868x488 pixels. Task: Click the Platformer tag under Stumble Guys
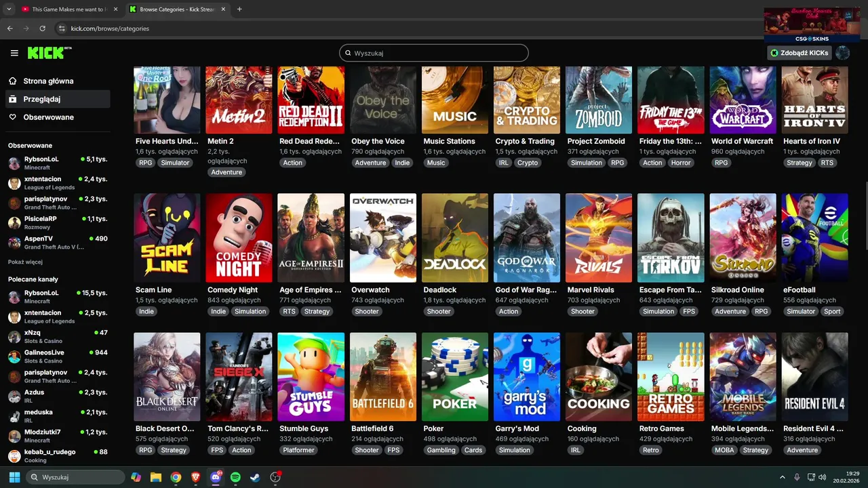tap(299, 450)
